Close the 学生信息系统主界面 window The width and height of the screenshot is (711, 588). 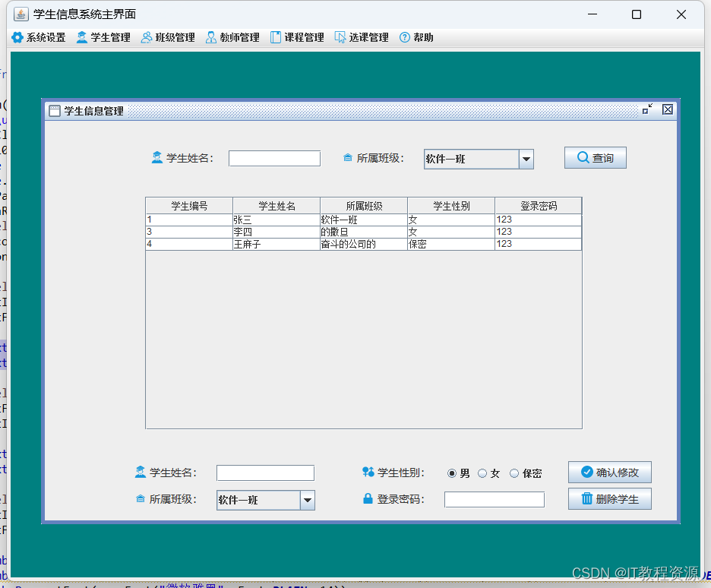click(x=681, y=14)
